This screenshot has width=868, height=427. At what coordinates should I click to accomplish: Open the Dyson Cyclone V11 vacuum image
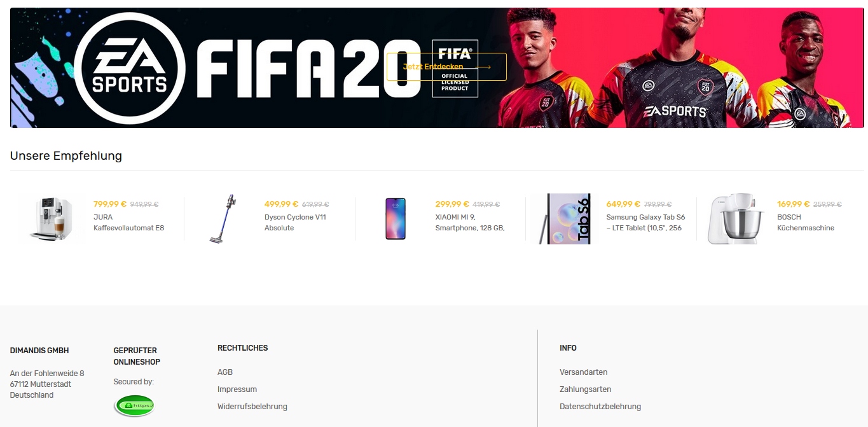coord(222,219)
